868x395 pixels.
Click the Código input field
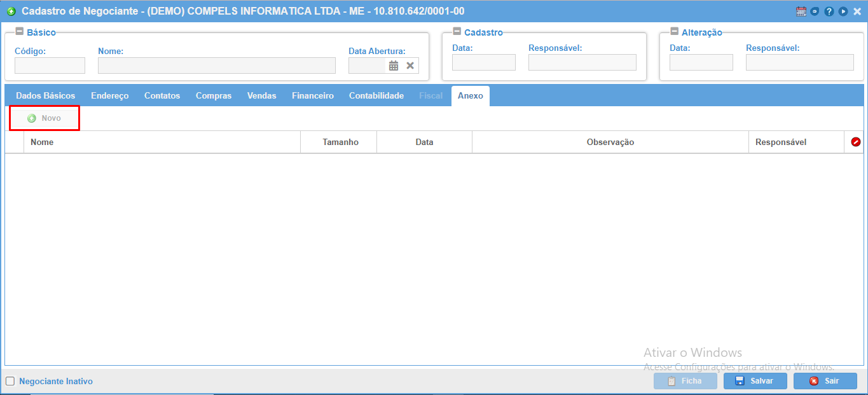[x=50, y=66]
